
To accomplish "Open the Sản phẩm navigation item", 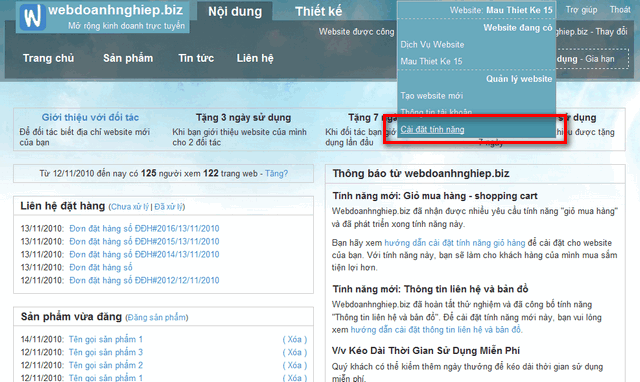I will coord(128,58).
